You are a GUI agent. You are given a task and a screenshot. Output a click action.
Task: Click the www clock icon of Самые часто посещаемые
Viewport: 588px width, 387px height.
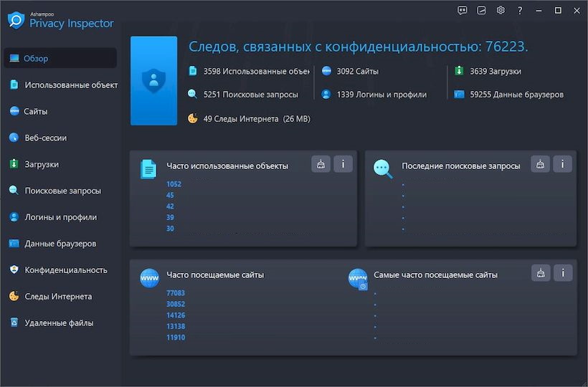point(358,279)
